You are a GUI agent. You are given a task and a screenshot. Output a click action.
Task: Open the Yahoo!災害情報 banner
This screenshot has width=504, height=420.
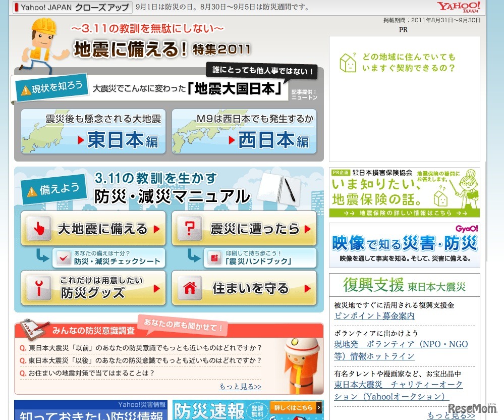(91, 410)
